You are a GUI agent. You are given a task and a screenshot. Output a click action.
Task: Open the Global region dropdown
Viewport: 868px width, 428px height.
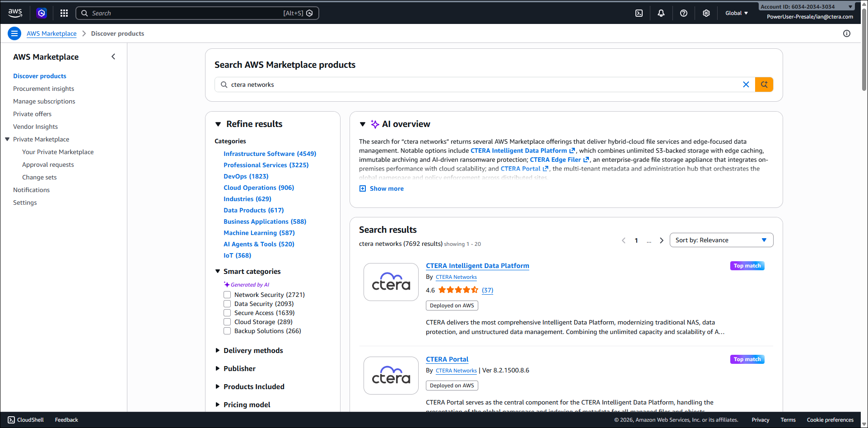[737, 13]
